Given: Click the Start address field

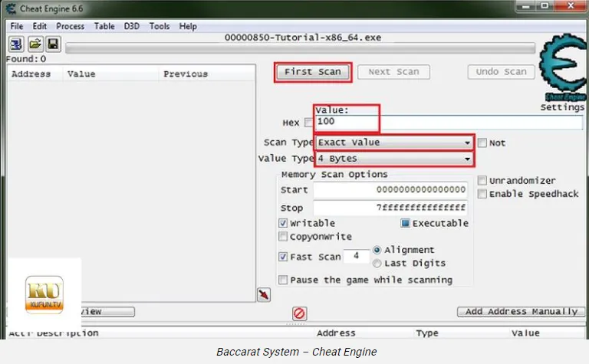Looking at the screenshot, I should (390, 190).
